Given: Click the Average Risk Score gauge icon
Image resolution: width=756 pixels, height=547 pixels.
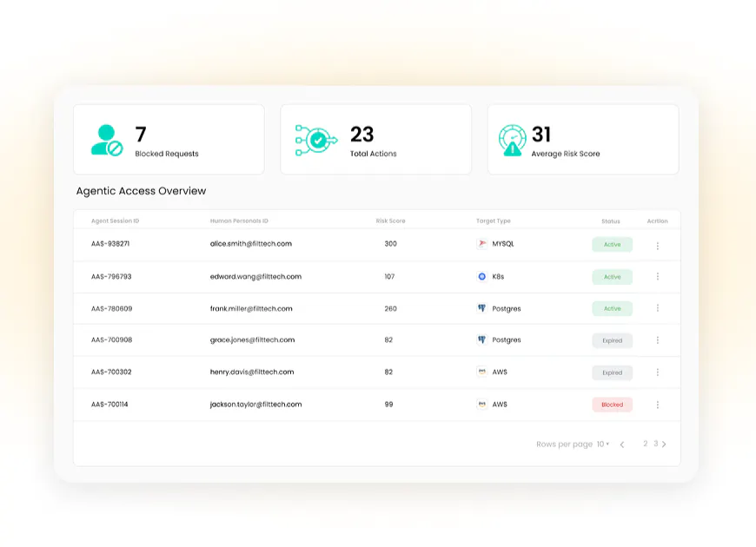Looking at the screenshot, I should tap(512, 140).
